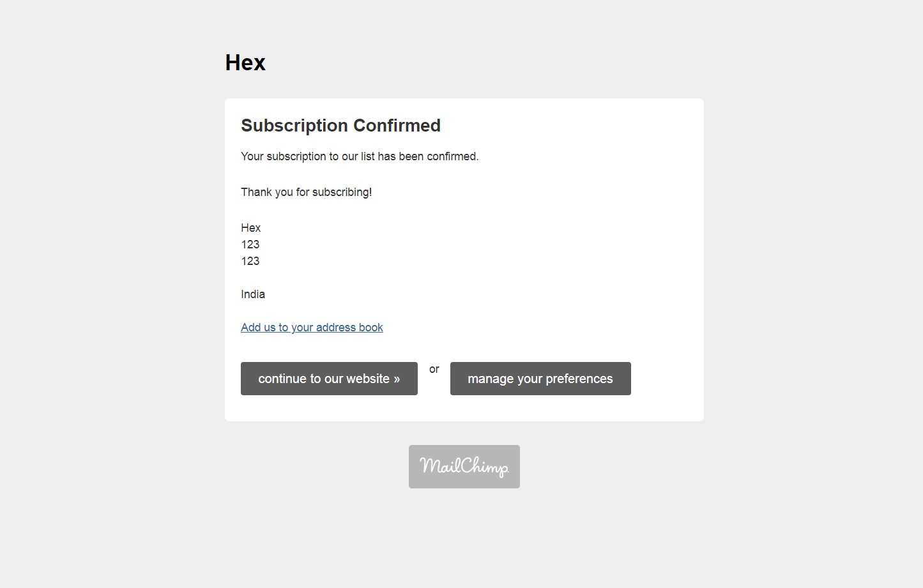923x588 pixels.
Task: Click the bold "Hex" page title
Action: pos(245,63)
